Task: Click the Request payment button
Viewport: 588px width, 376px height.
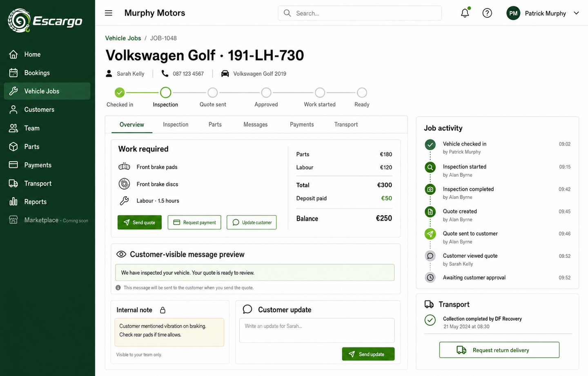Action: pyautogui.click(x=194, y=222)
